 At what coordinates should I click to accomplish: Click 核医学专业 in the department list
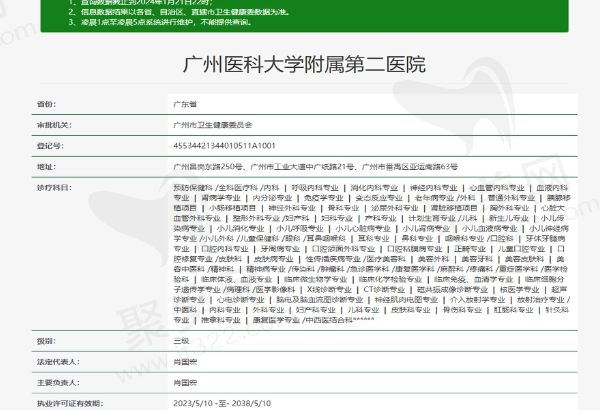(x=519, y=290)
